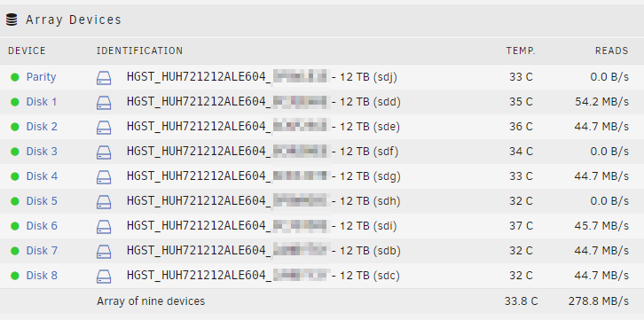Click the Array Devices database icon
The height and width of the screenshot is (320, 644).
pos(12,20)
